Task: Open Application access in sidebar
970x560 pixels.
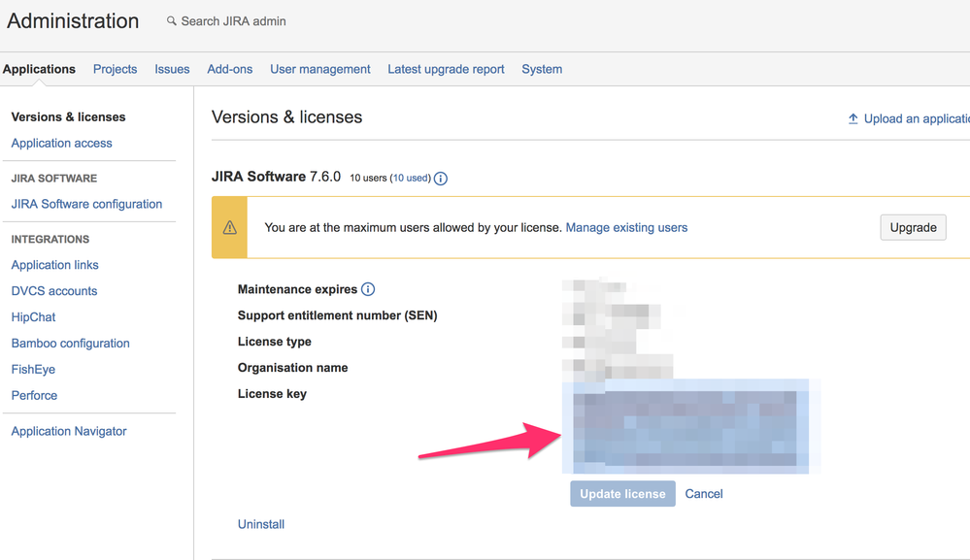Action: coord(61,143)
